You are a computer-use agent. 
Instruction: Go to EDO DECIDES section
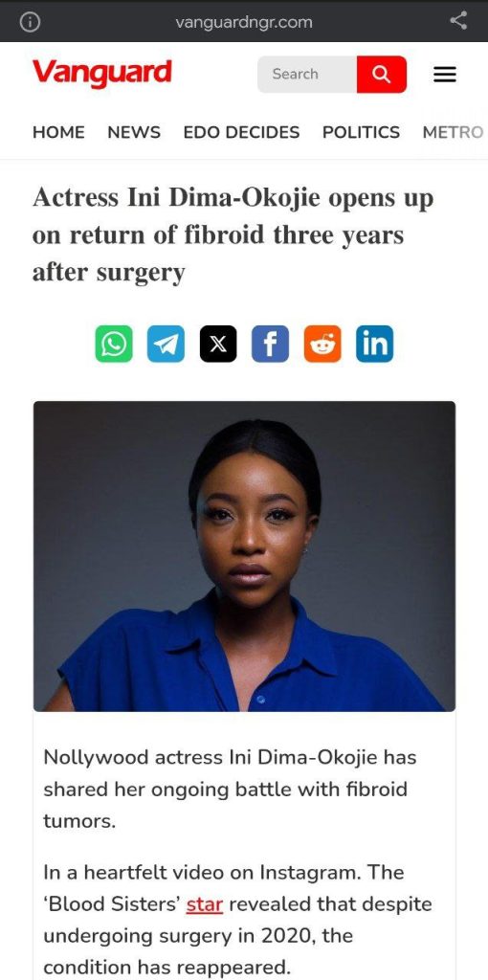[241, 132]
